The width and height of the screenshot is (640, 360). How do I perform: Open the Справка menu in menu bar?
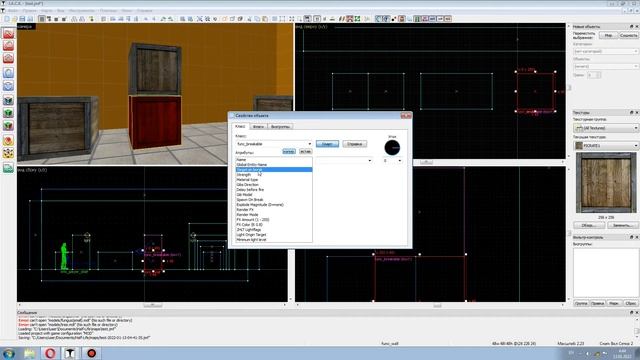click(144, 11)
